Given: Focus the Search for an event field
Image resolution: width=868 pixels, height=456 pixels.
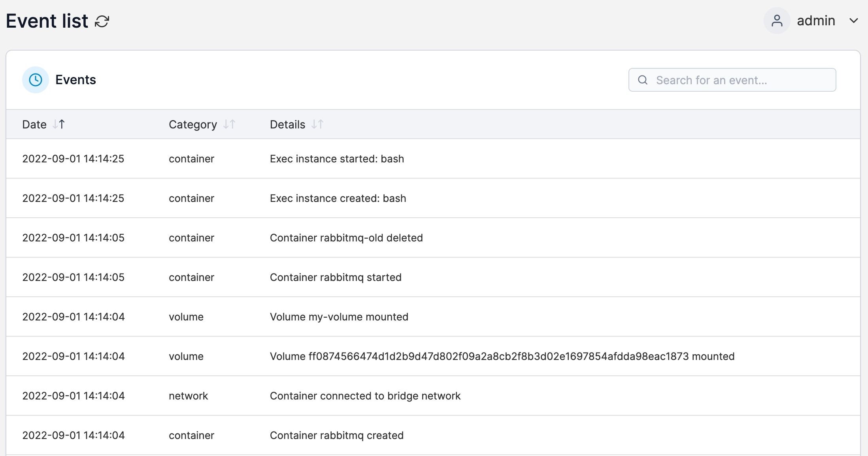Looking at the screenshot, I should coord(739,80).
